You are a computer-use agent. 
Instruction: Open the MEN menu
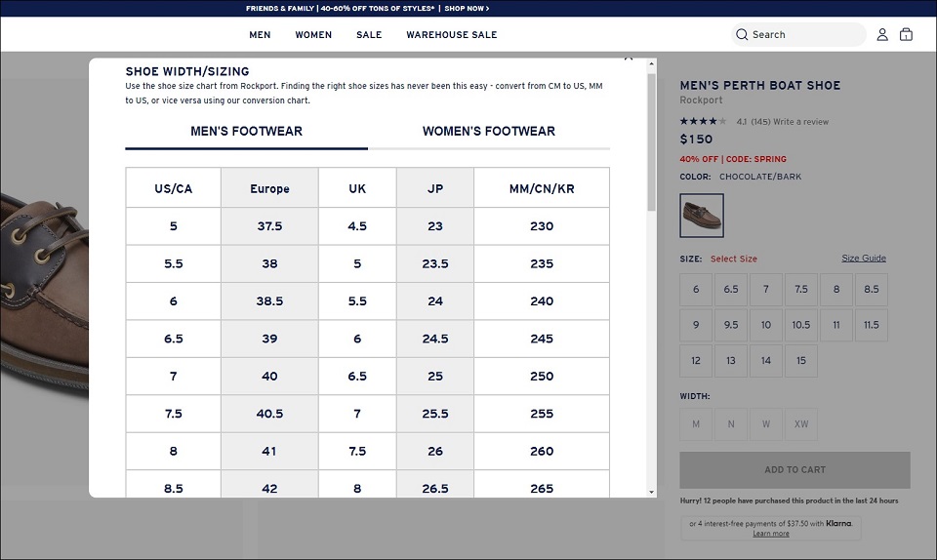(x=260, y=34)
